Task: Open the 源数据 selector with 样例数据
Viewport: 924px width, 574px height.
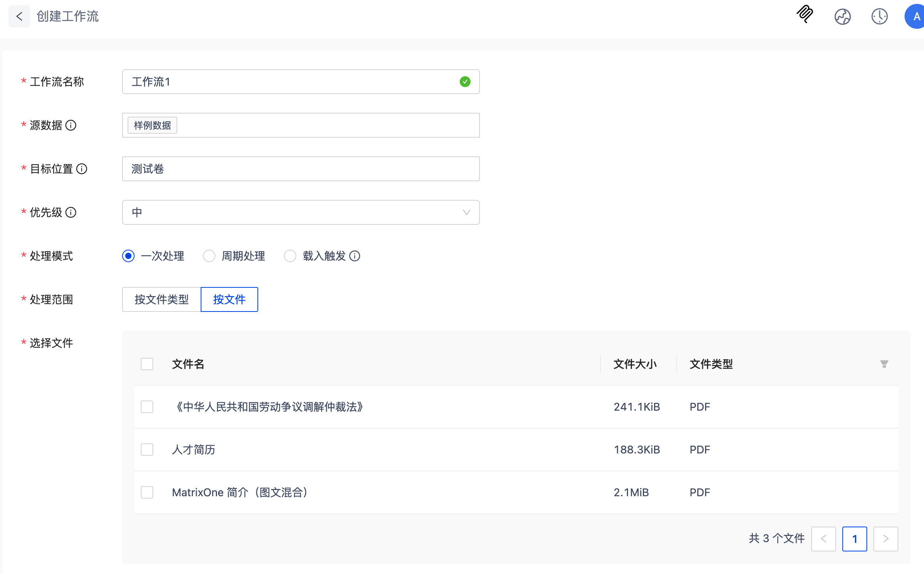Action: pyautogui.click(x=311, y=125)
